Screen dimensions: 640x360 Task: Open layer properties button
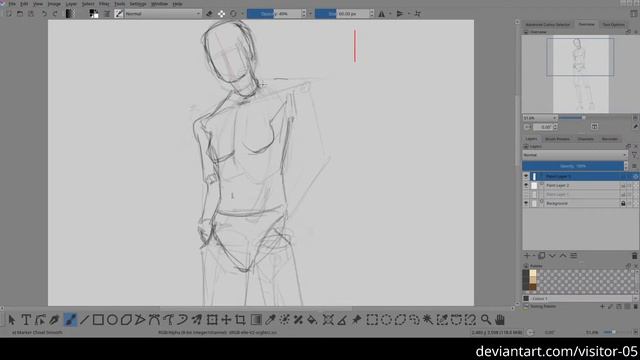click(x=573, y=256)
